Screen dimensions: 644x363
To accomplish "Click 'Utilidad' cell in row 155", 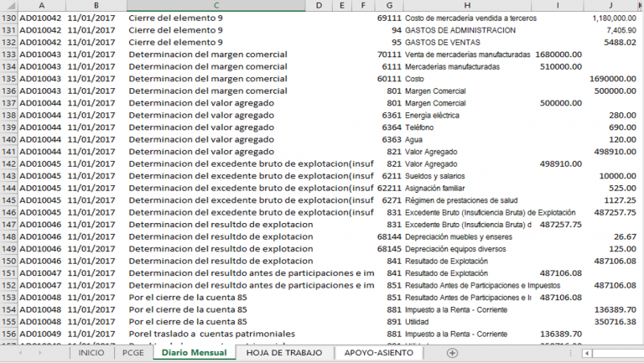I will 417,322.
